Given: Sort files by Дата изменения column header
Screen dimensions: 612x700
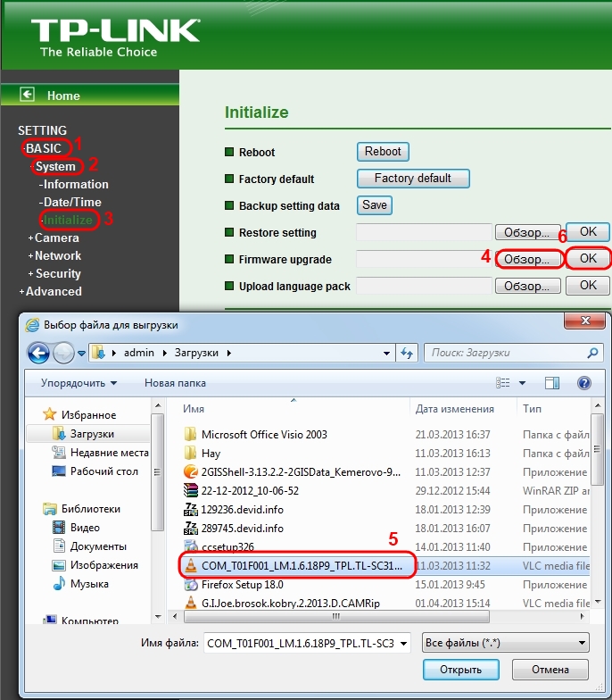Looking at the screenshot, I should [x=455, y=409].
